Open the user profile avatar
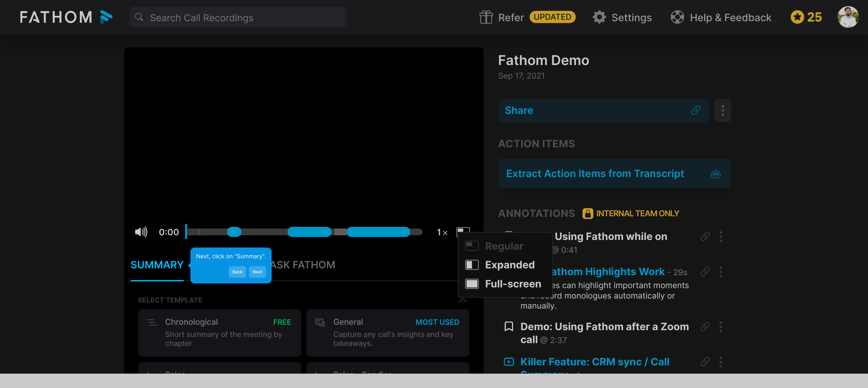The height and width of the screenshot is (388, 868). coord(848,17)
